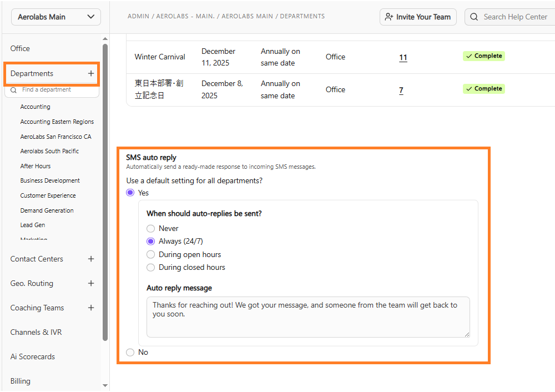
Task: Click the add-person icon on Invite Your Team
Action: coord(389,17)
